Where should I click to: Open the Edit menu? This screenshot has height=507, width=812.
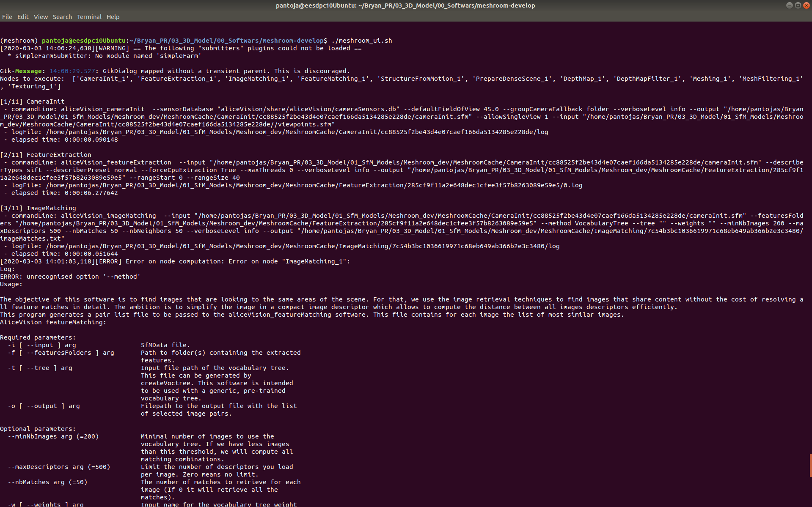[23, 17]
